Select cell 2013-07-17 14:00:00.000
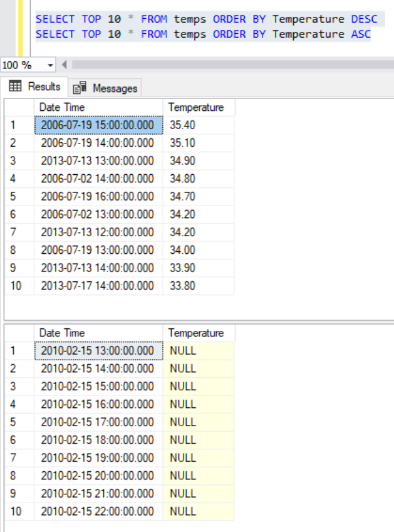 98,286
